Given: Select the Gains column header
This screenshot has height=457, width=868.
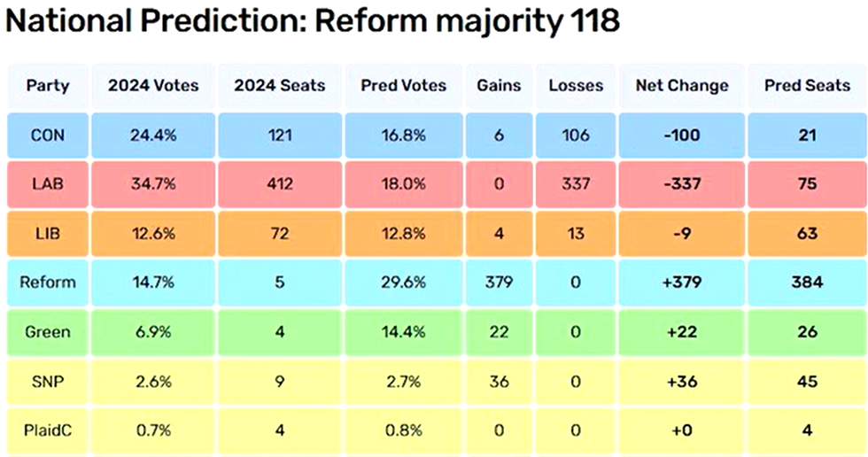Looking at the screenshot, I should [x=499, y=86].
